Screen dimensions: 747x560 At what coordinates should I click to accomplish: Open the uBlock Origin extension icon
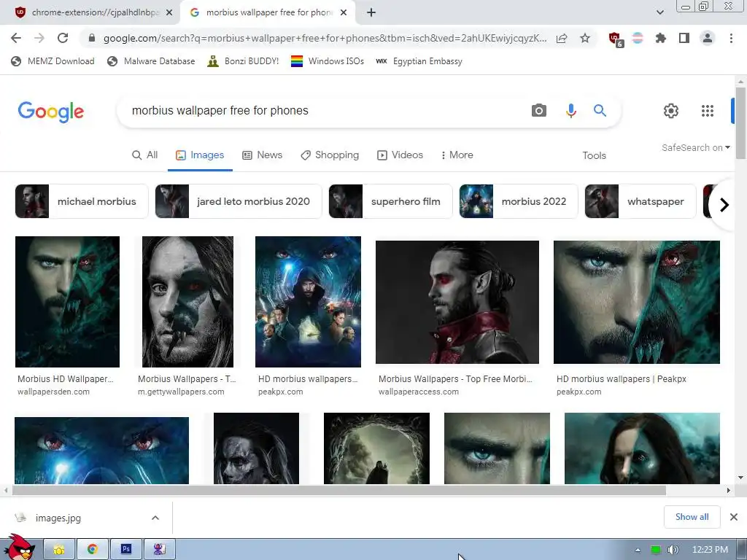point(616,39)
